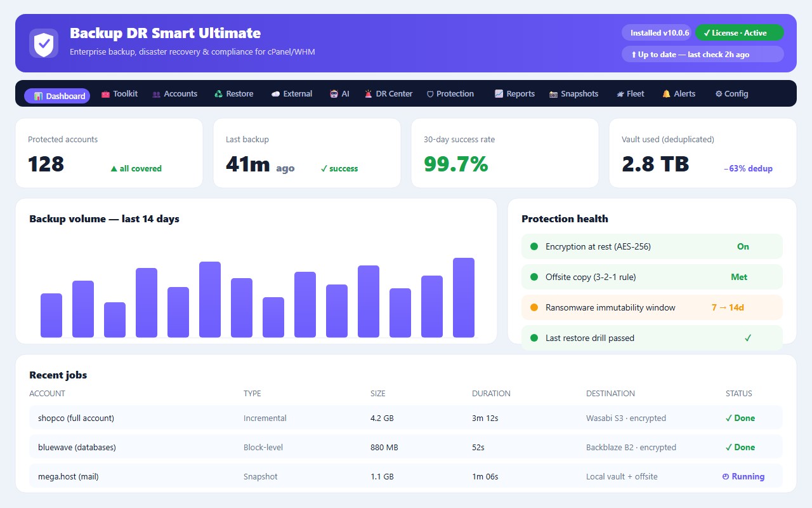
Task: Click the shield checkmark logo in the header
Action: 44,43
